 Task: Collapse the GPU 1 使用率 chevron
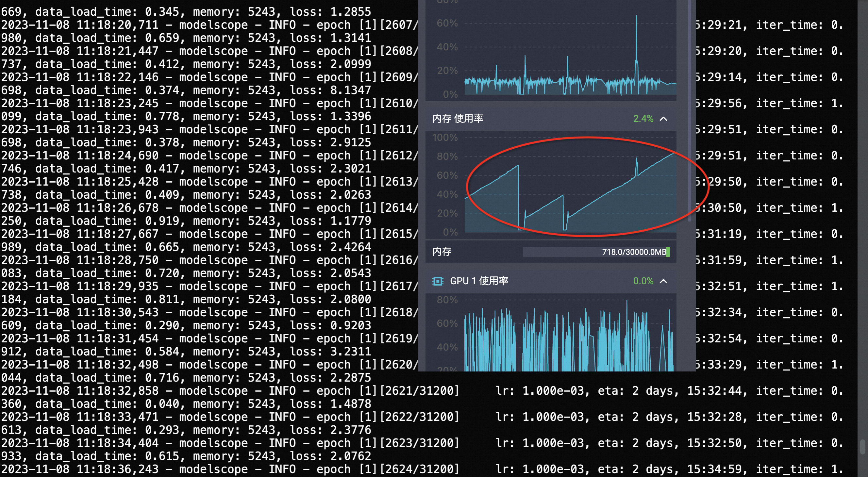[x=663, y=281]
